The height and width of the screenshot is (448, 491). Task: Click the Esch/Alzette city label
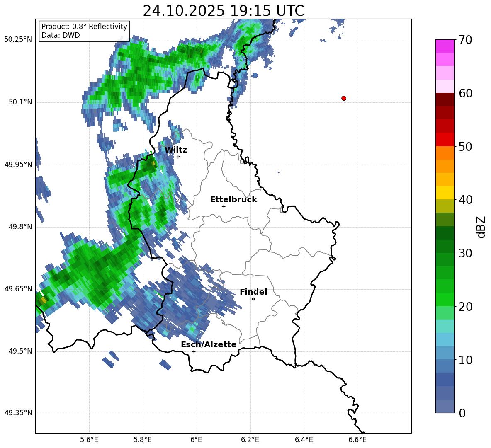click(209, 345)
